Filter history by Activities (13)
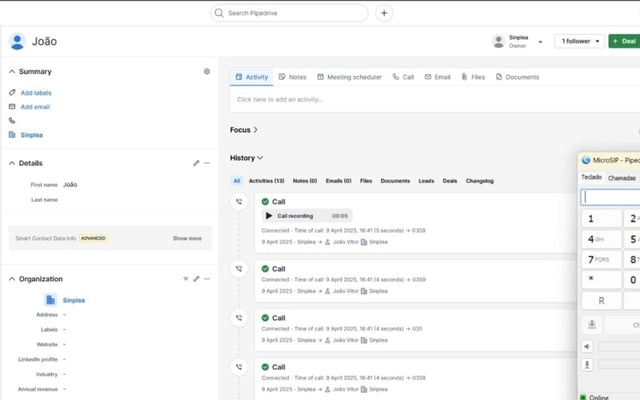The width and height of the screenshot is (640, 400). tap(267, 181)
